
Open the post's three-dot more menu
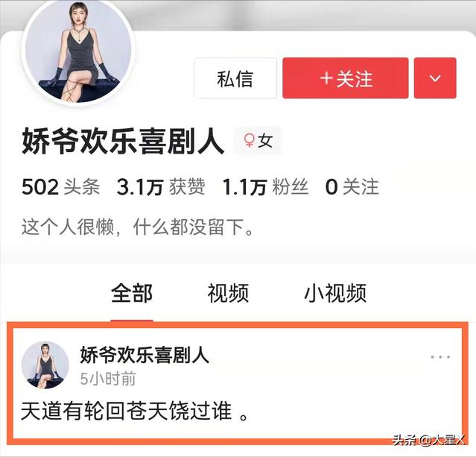pos(440,356)
